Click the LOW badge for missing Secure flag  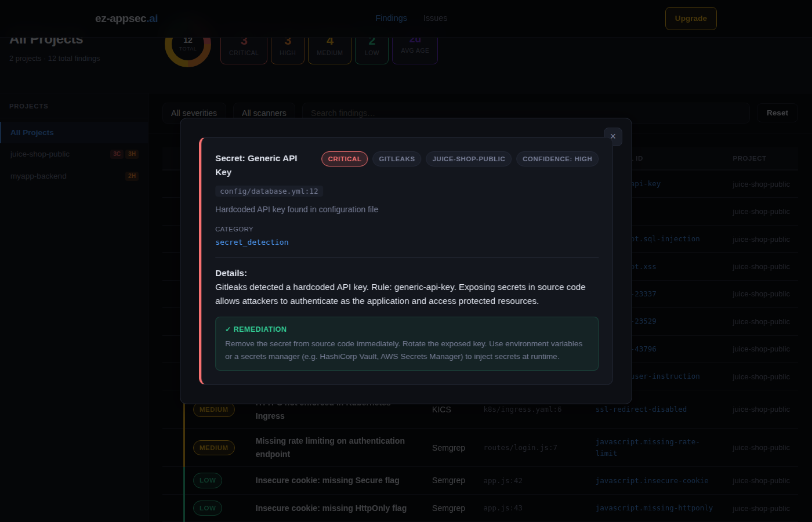coord(208,480)
